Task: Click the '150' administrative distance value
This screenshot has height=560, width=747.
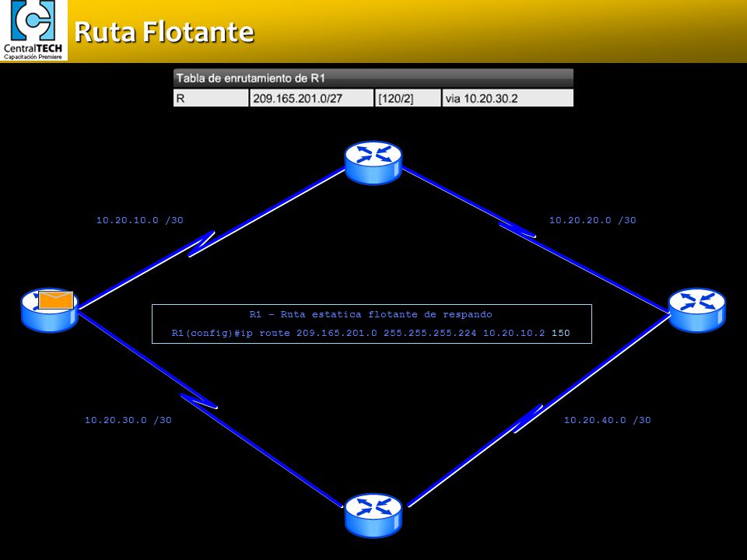Action: 561,333
